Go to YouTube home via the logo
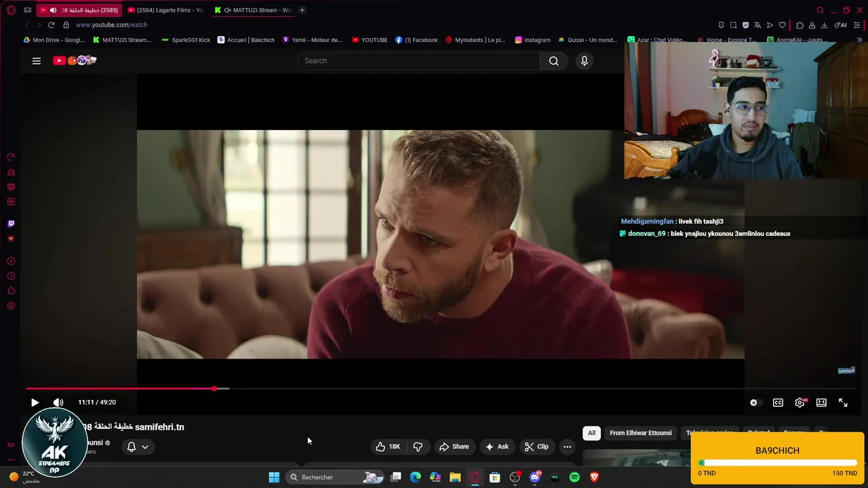The image size is (868, 488). (75, 60)
